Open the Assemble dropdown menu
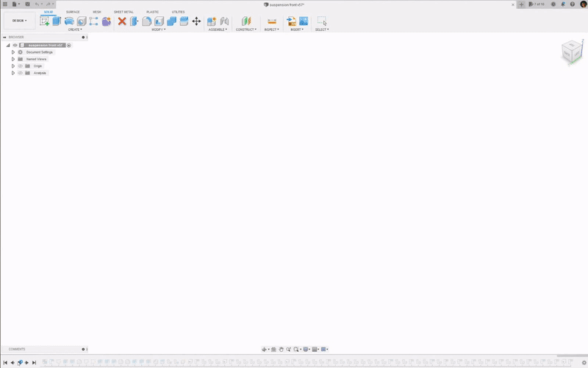 point(218,29)
